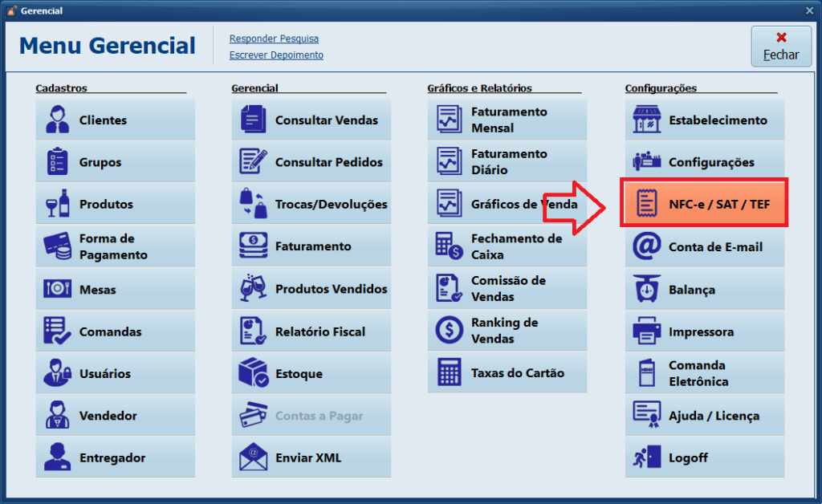Open Comissão de Vendas icon
This screenshot has height=504, width=822.
(x=450, y=288)
